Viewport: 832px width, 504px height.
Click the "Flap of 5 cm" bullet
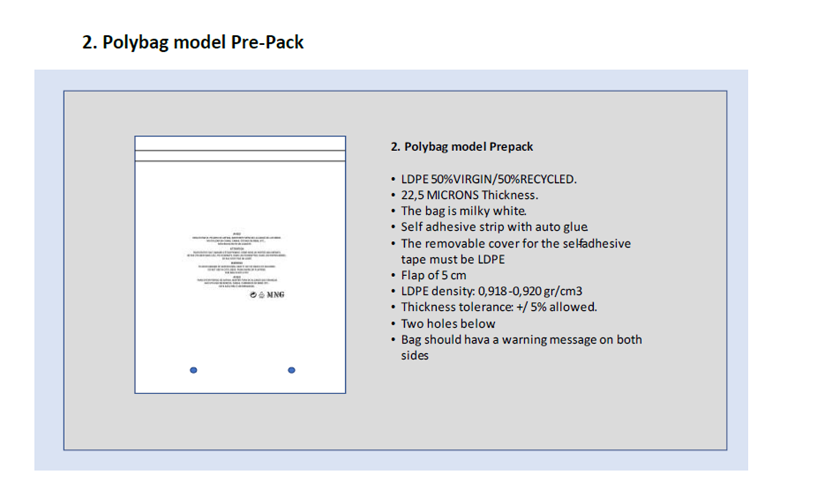[x=433, y=275]
